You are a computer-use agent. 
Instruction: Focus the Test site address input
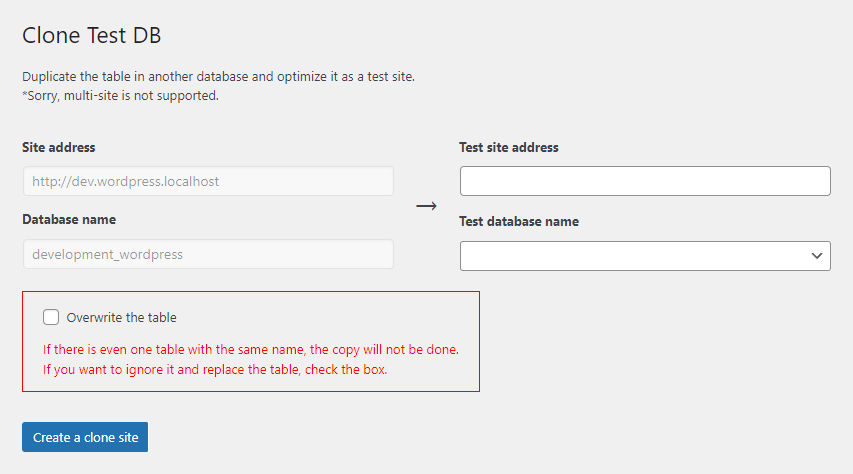[645, 181]
